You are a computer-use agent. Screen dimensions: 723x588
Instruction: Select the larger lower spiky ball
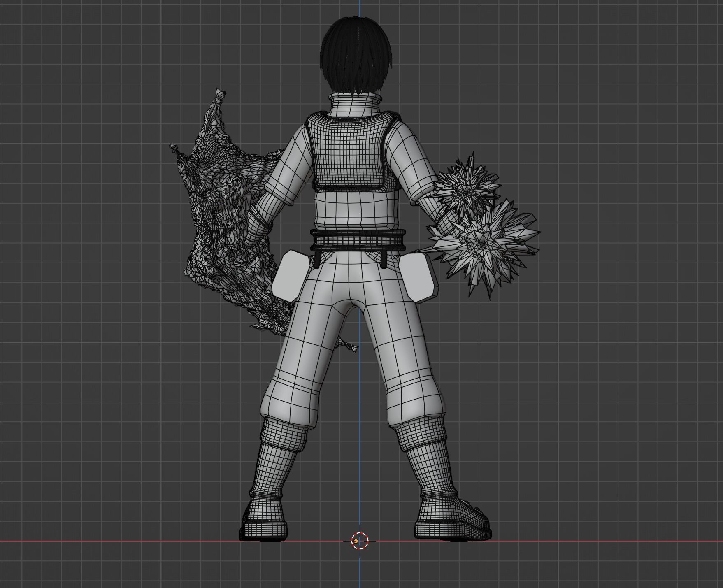485,247
